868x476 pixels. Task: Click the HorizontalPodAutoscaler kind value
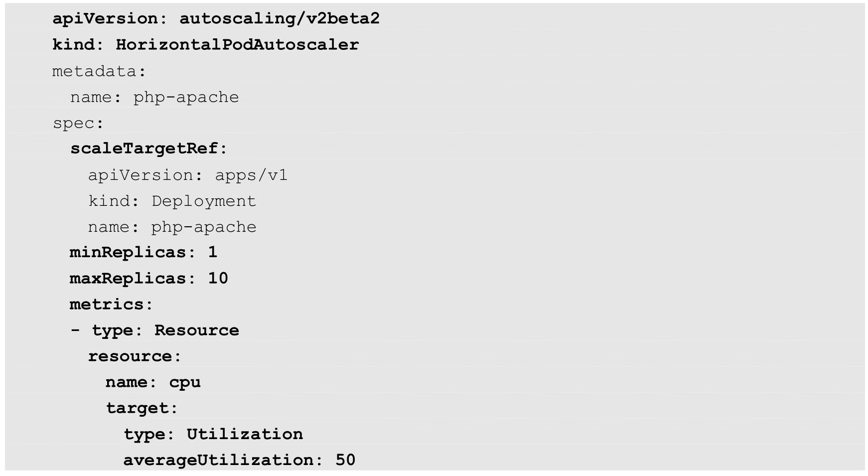237,45
